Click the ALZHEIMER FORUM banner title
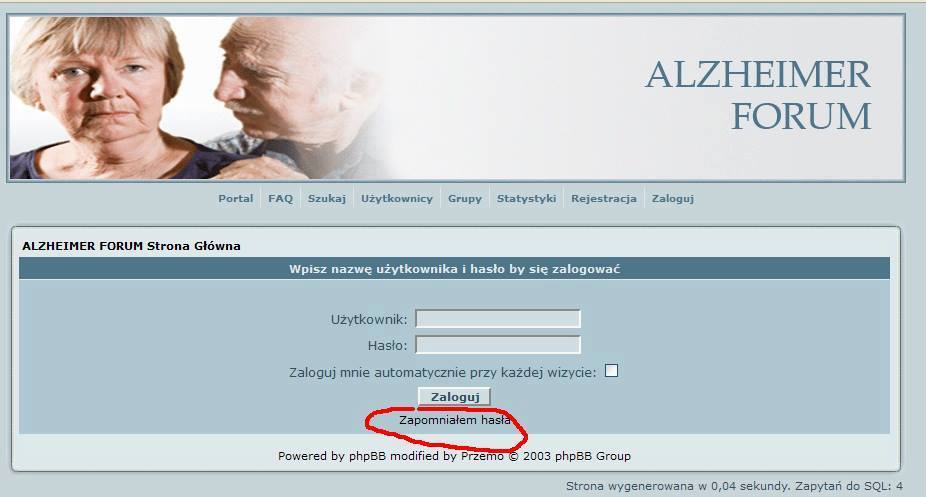Image resolution: width=926 pixels, height=497 pixels. pyautogui.click(x=758, y=94)
